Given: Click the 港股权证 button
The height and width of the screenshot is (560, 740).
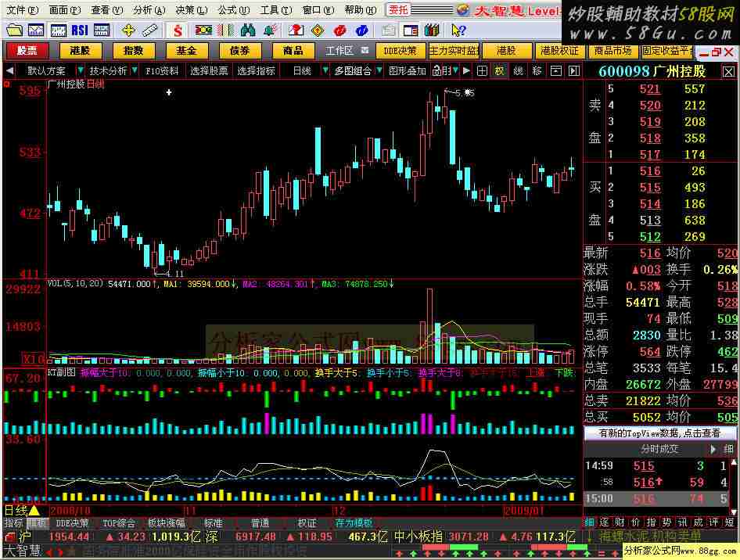Looking at the screenshot, I should (x=559, y=51).
